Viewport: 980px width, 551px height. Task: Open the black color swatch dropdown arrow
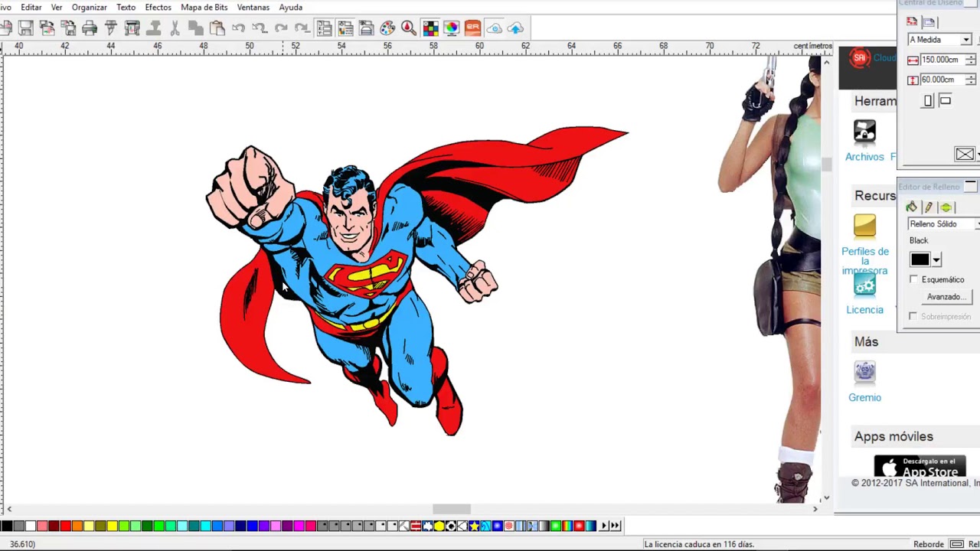[x=936, y=260]
